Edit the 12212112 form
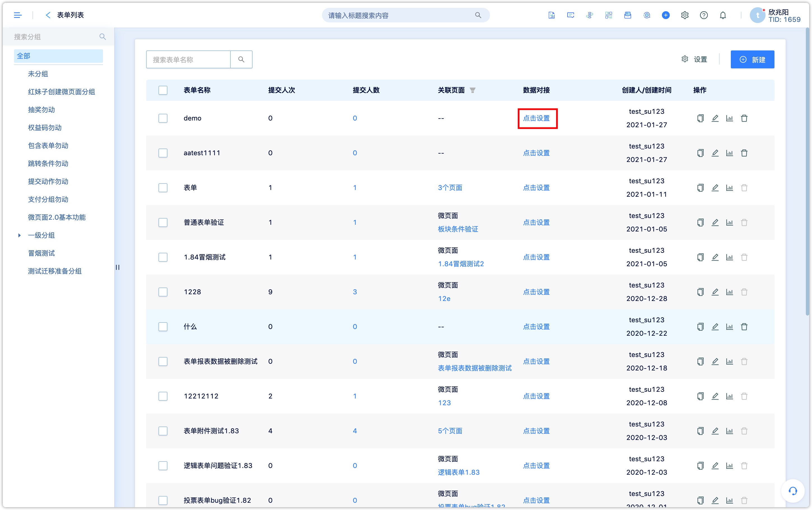812x510 pixels. pyautogui.click(x=715, y=396)
